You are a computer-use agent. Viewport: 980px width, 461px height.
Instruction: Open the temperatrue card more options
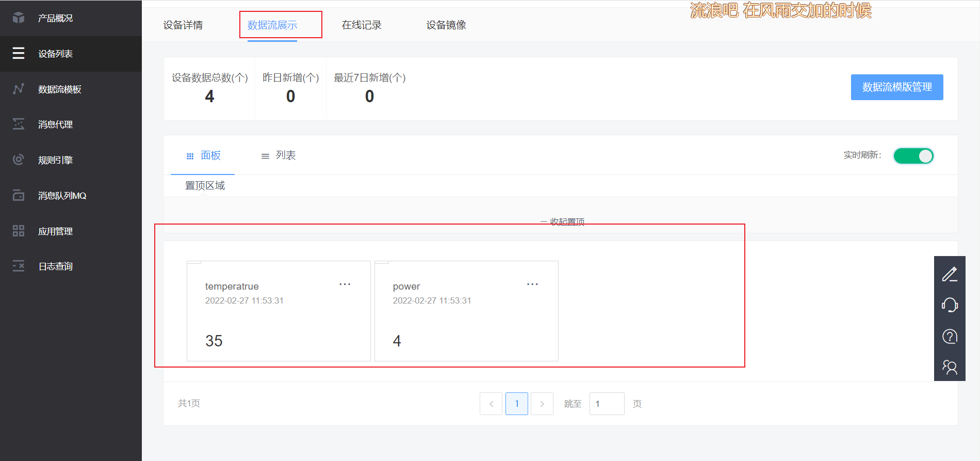(x=345, y=284)
